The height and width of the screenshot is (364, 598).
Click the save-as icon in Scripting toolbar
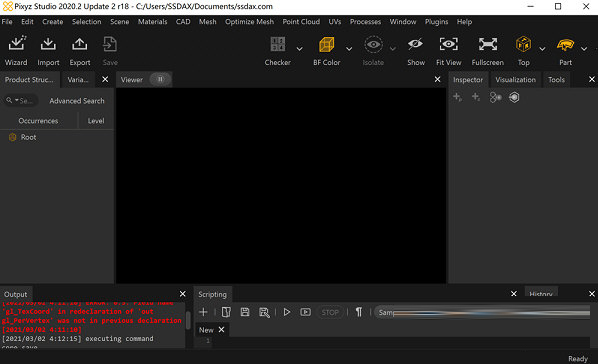(x=264, y=312)
